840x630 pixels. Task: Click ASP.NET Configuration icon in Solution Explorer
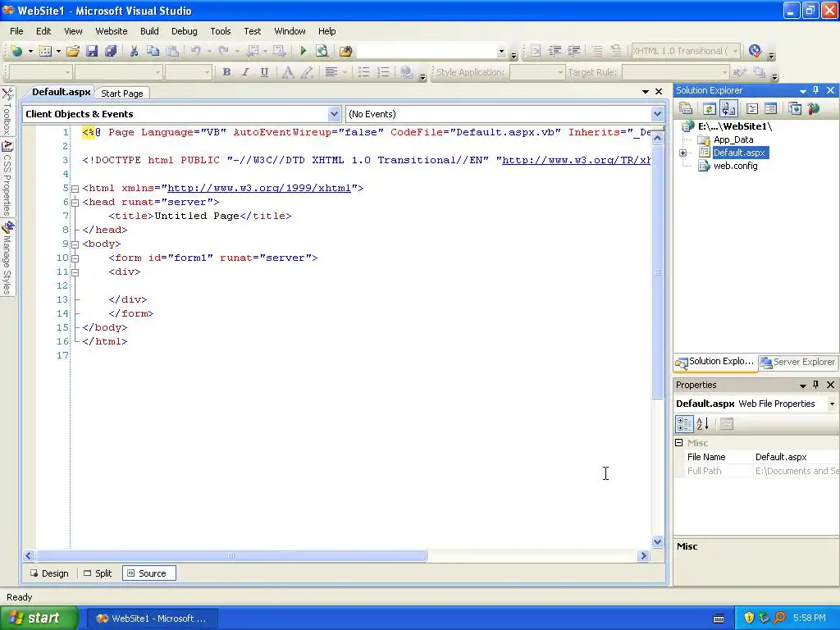(x=814, y=109)
